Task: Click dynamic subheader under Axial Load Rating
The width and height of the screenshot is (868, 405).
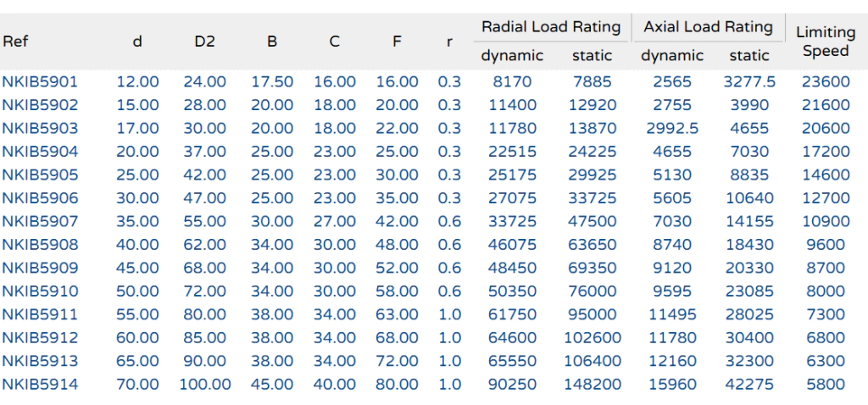Action: tap(672, 55)
